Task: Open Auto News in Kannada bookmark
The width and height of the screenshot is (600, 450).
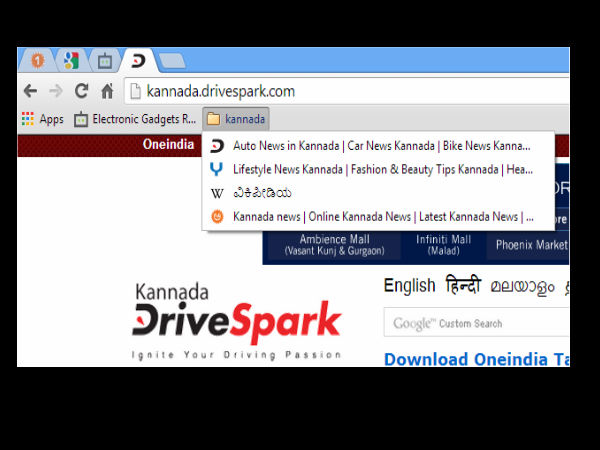Action: pyautogui.click(x=378, y=146)
